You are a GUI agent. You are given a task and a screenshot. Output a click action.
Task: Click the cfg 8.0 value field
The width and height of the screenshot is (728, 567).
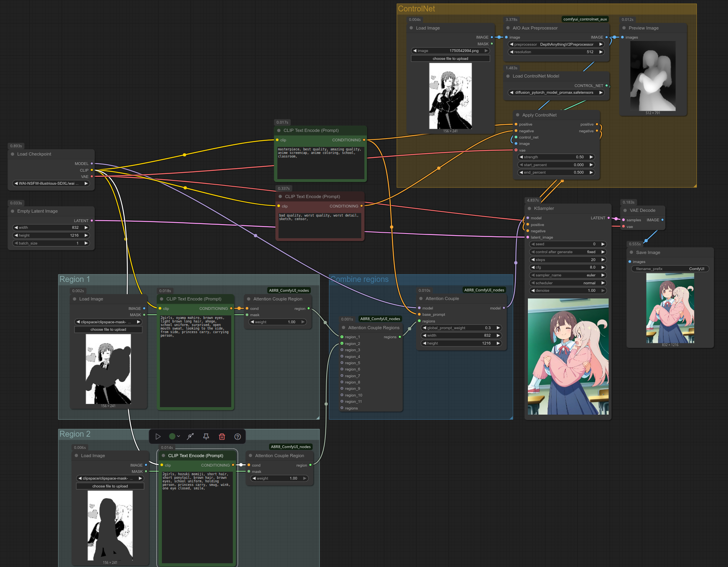568,267
